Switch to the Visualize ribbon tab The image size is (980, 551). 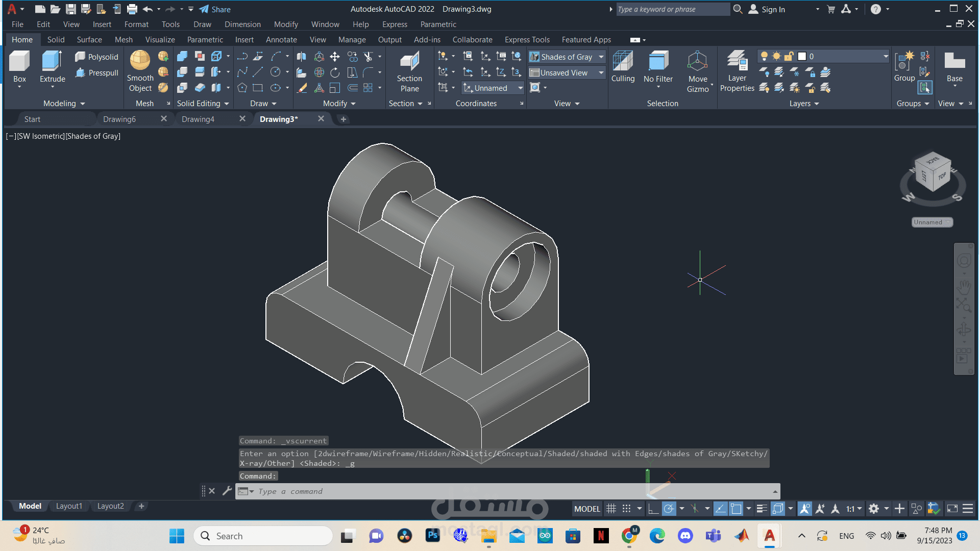click(x=160, y=40)
